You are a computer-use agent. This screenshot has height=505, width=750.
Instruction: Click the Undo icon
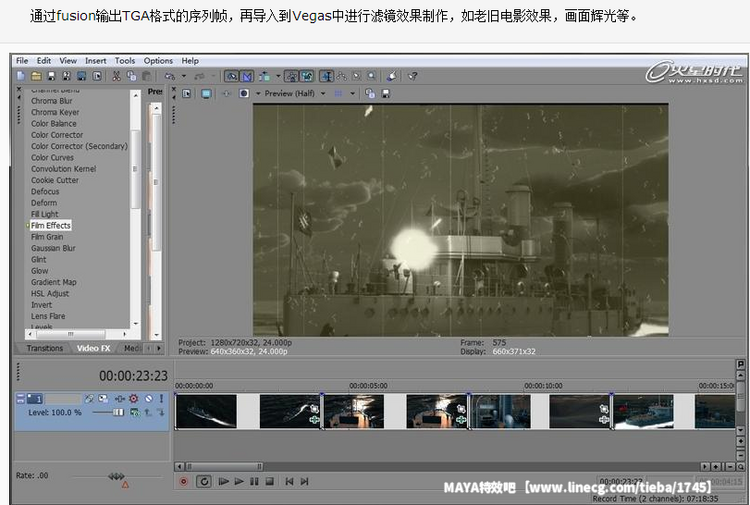pyautogui.click(x=169, y=76)
